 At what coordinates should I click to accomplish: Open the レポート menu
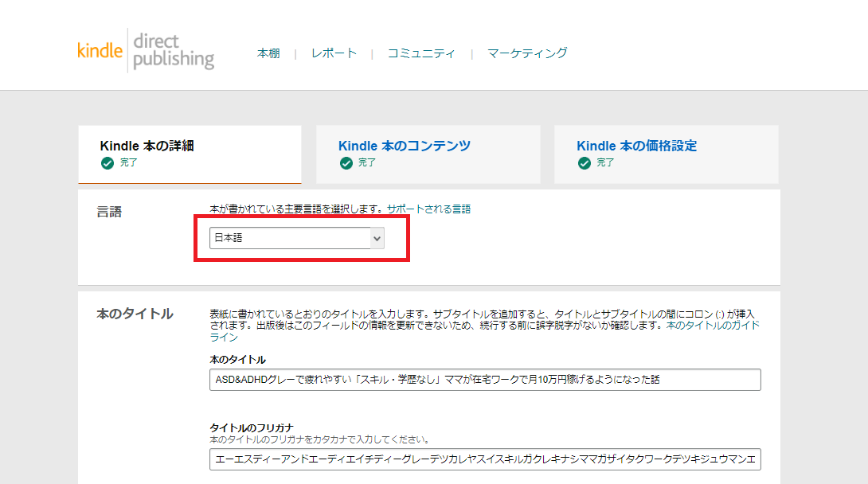334,53
